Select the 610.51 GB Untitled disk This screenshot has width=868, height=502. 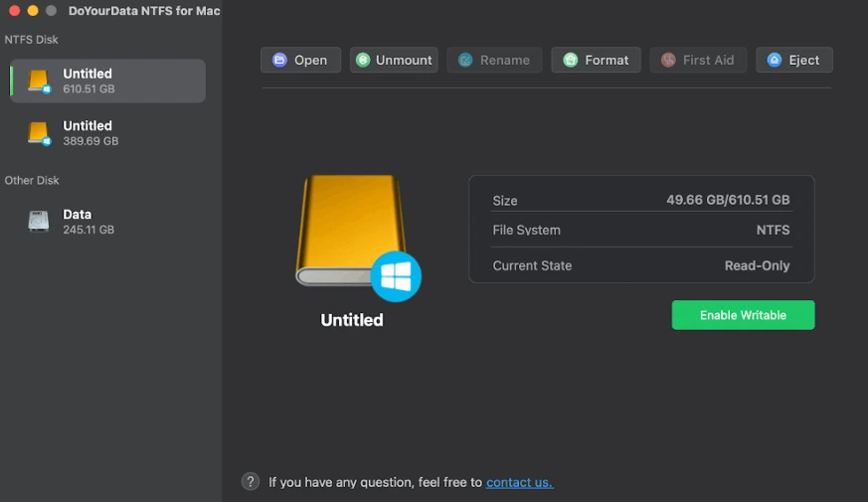coord(107,81)
